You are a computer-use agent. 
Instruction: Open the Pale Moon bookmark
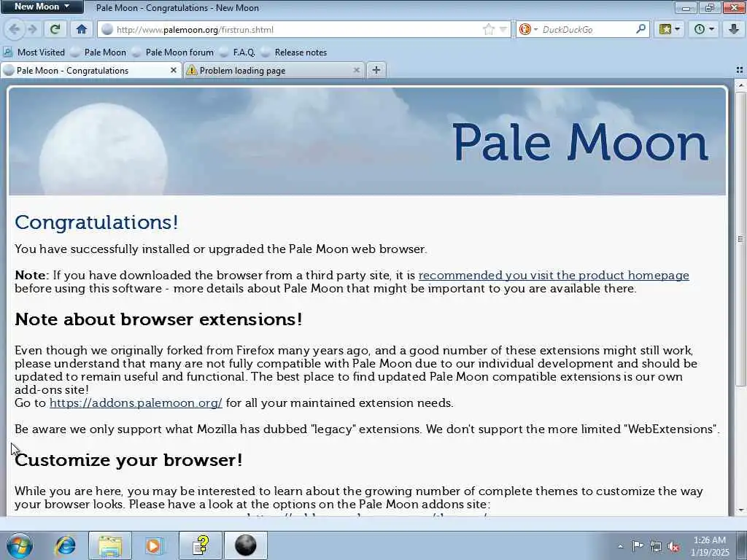pos(98,52)
